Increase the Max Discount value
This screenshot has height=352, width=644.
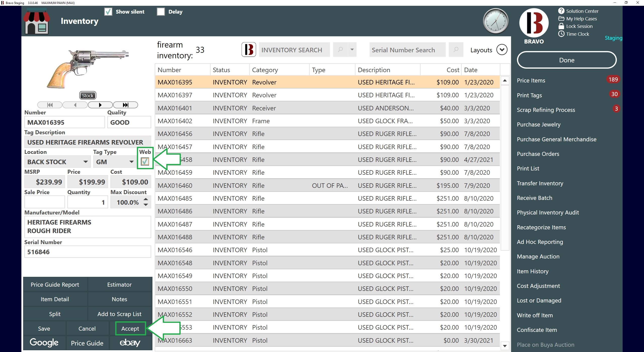146,199
